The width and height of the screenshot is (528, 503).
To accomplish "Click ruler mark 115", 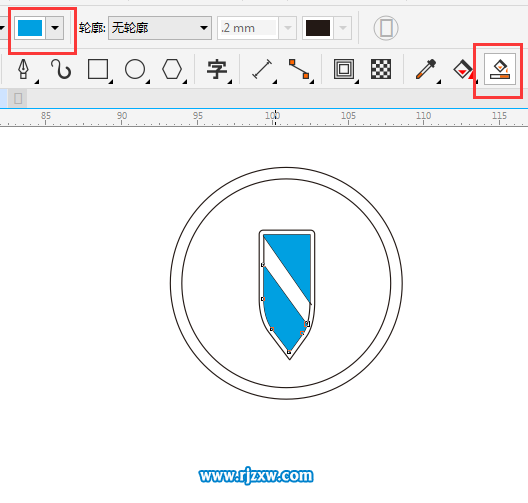I will click(499, 116).
